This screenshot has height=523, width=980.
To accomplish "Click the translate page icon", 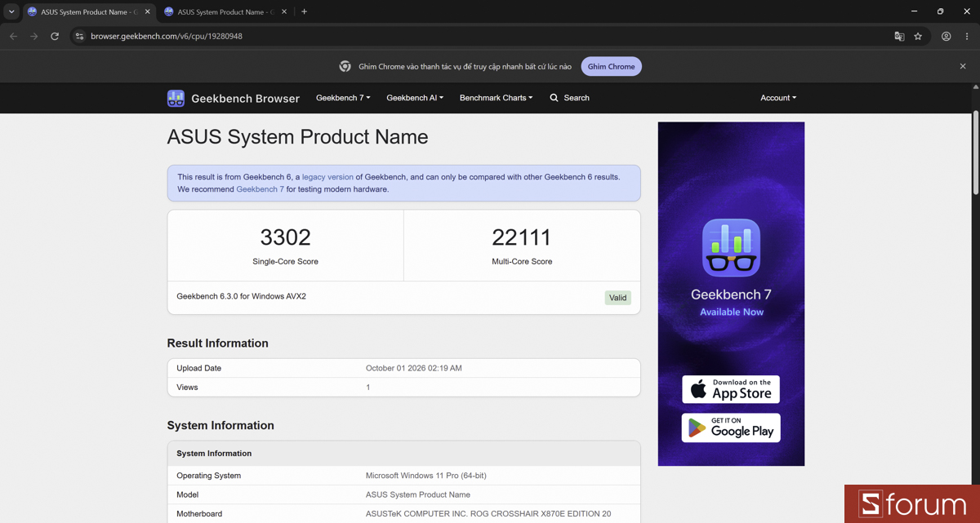I will tap(899, 36).
